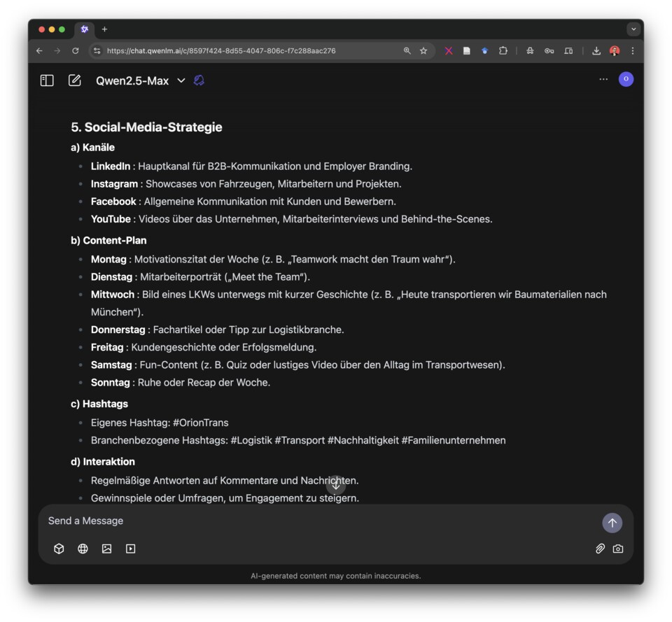Enable web search globe icon
Image resolution: width=672 pixels, height=622 pixels.
pos(83,549)
